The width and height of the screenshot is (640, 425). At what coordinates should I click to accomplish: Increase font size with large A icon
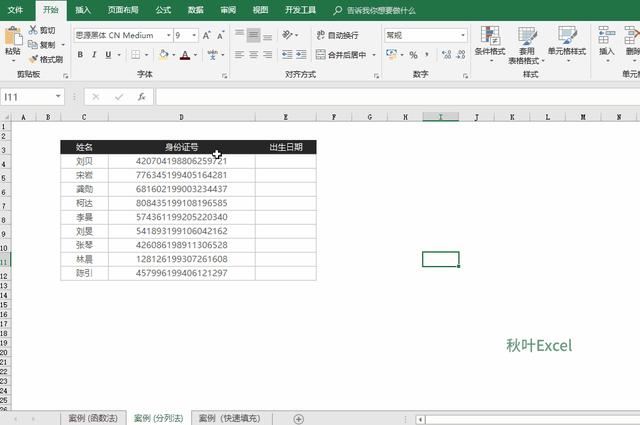(x=207, y=35)
